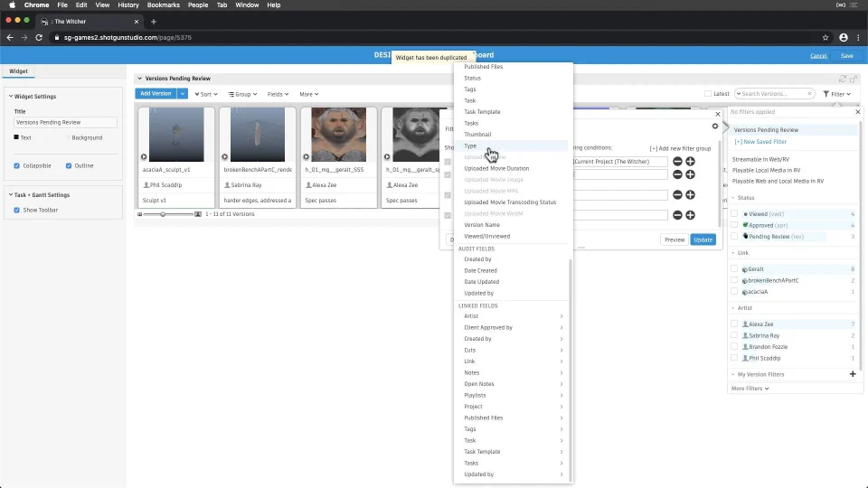Close the filter panel with the X next to No filters applied

[858, 112]
